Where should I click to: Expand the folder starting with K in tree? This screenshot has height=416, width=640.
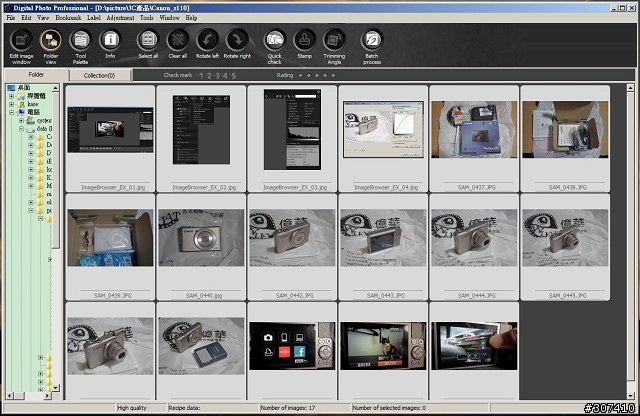click(x=31, y=178)
